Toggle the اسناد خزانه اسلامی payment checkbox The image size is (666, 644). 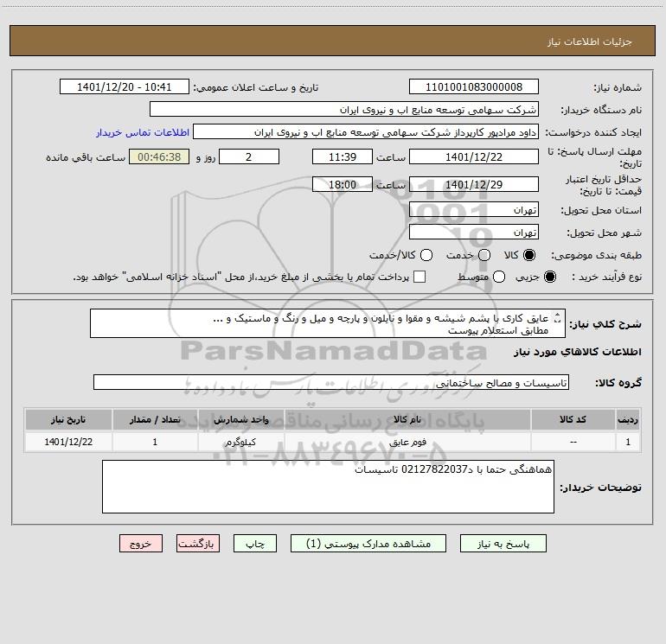tap(419, 277)
